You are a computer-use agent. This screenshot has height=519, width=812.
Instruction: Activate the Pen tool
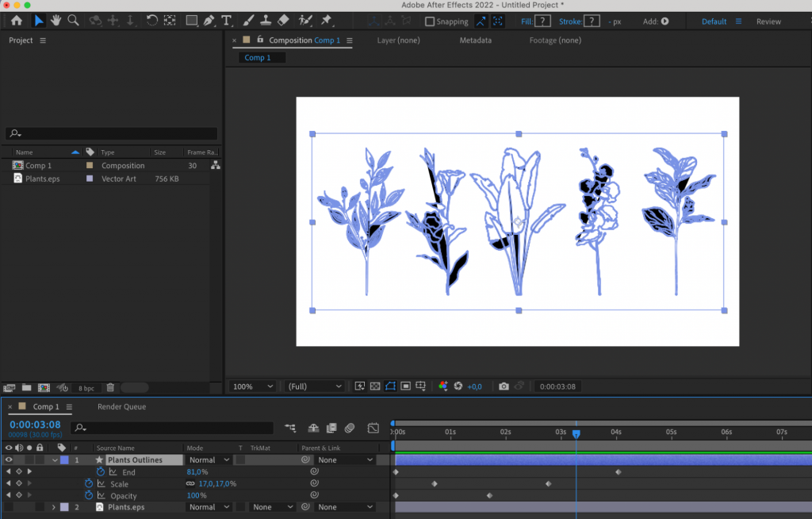(x=209, y=21)
